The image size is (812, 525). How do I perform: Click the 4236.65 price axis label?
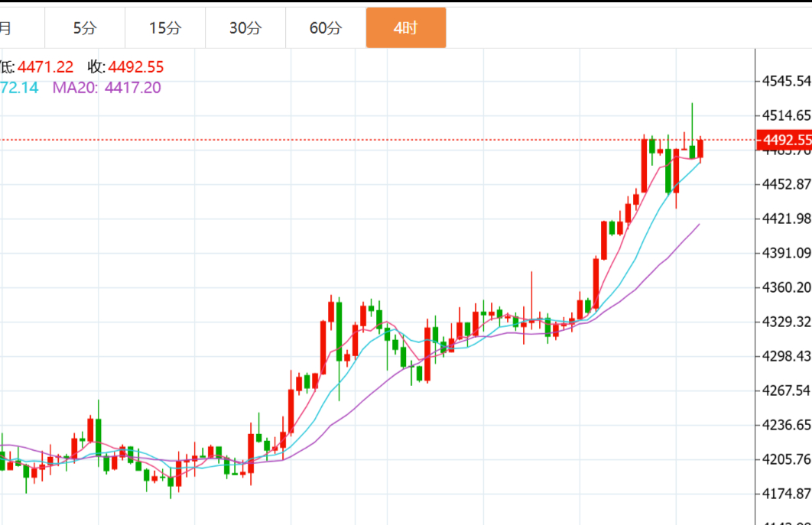click(x=785, y=425)
